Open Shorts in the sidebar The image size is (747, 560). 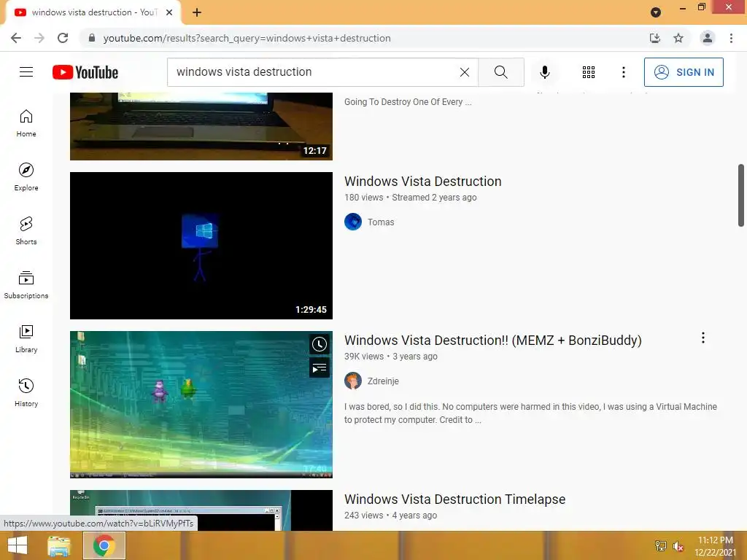pyautogui.click(x=26, y=231)
